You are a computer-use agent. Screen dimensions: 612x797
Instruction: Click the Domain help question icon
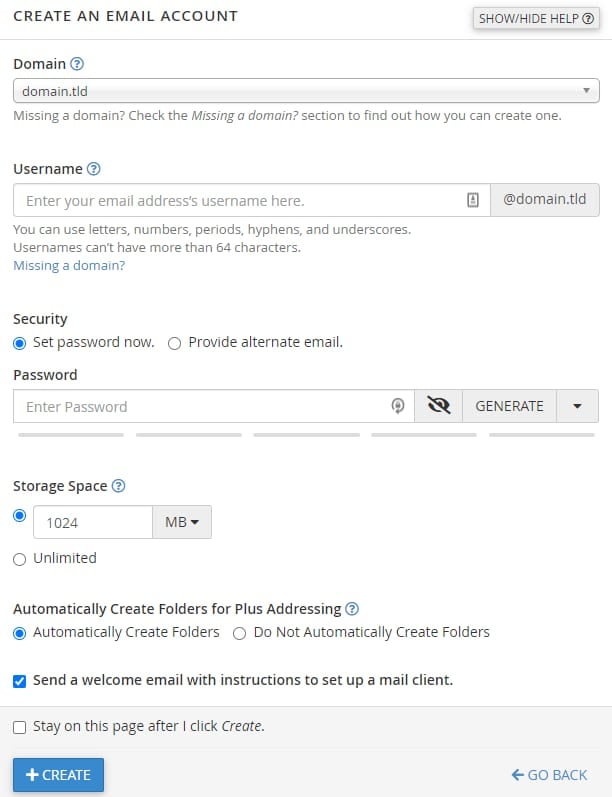click(77, 64)
